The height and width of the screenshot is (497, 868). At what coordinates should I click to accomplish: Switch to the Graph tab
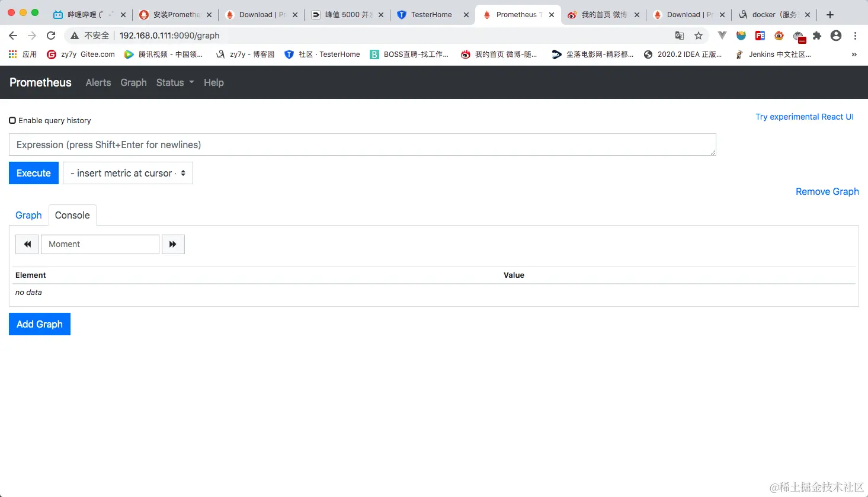28,215
